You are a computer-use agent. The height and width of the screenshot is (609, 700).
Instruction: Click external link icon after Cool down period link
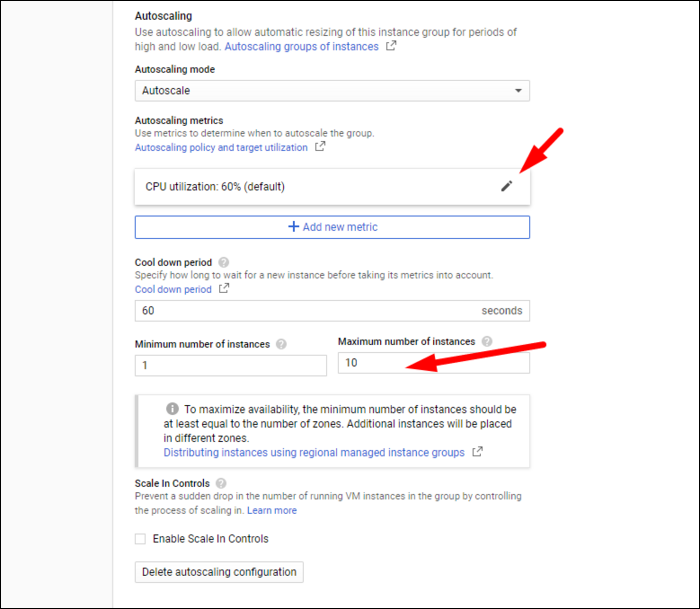click(x=224, y=289)
